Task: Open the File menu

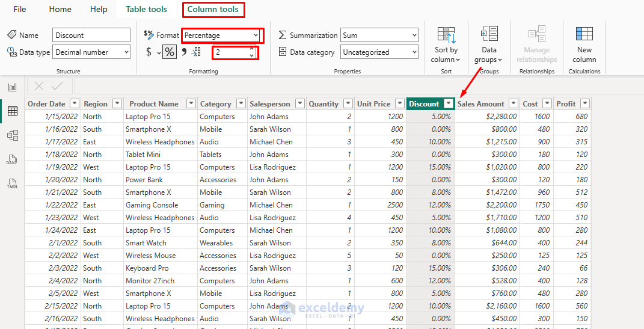Action: 20,9
